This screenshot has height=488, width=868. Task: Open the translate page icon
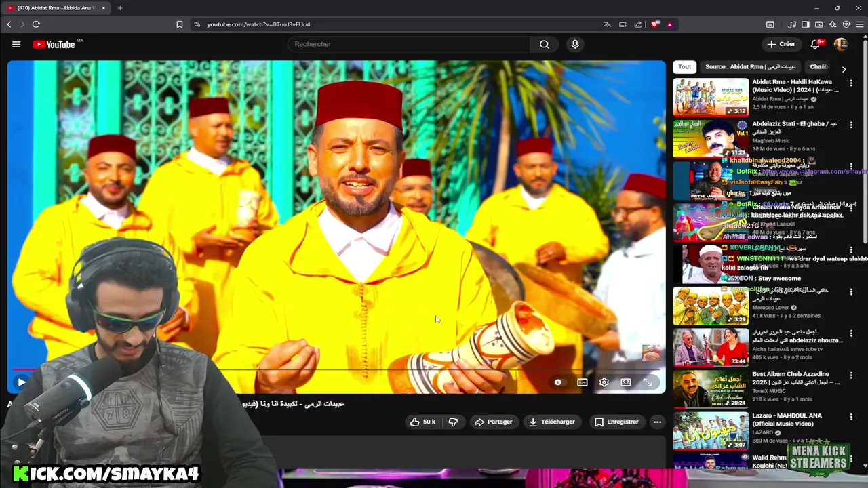pyautogui.click(x=607, y=24)
